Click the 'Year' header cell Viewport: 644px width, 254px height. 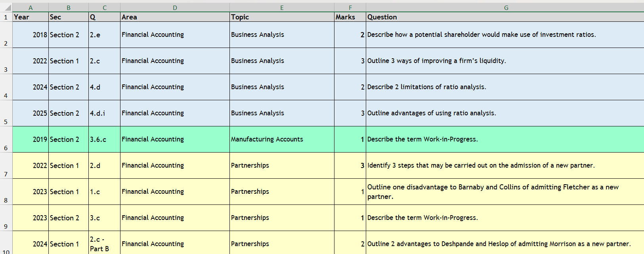click(x=31, y=17)
